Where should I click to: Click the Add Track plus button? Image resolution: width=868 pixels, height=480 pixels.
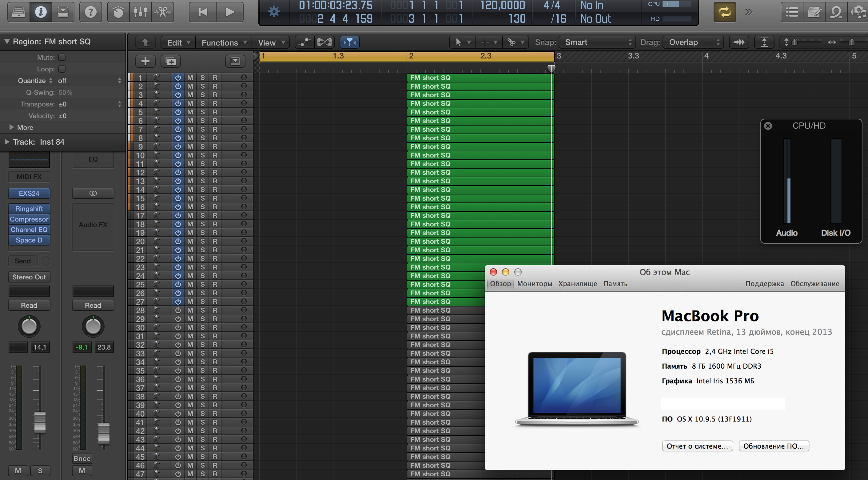click(145, 61)
